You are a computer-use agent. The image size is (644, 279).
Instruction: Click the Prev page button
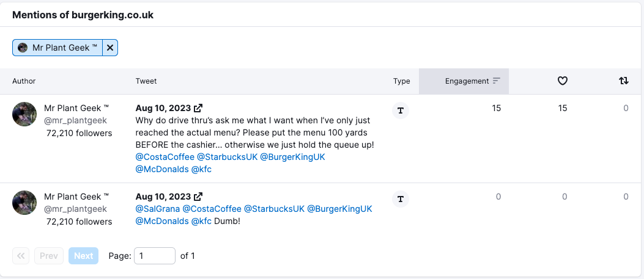(49, 256)
